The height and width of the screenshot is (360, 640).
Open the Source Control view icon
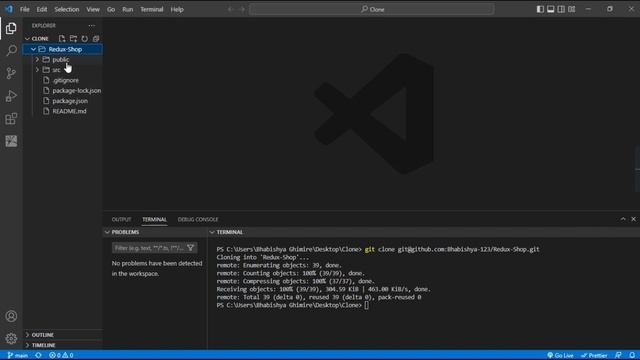coord(11,73)
